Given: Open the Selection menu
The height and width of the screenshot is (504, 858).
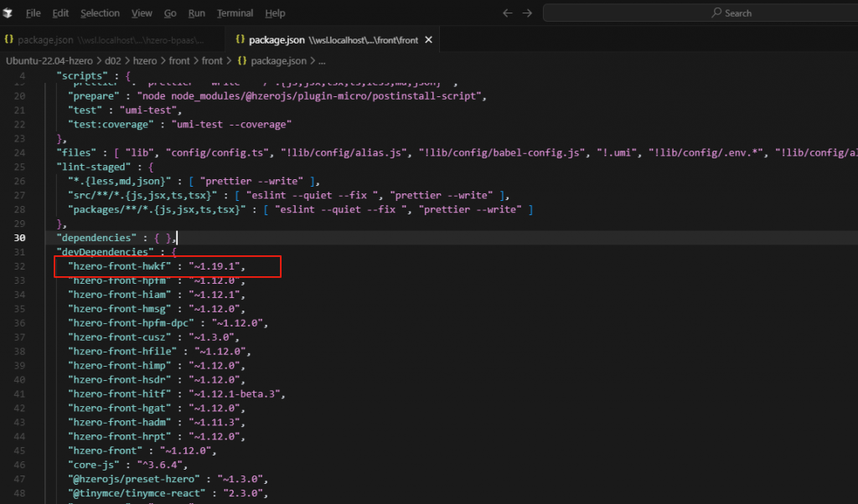Looking at the screenshot, I should pos(100,13).
